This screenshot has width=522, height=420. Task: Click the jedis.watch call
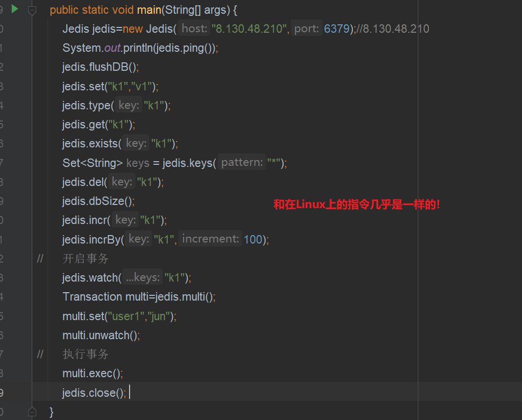(x=126, y=278)
